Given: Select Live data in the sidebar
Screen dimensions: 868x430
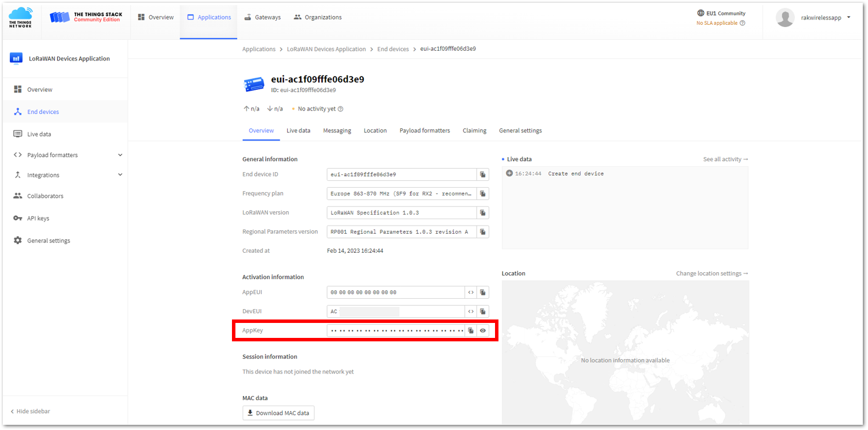Looking at the screenshot, I should 65,134.
